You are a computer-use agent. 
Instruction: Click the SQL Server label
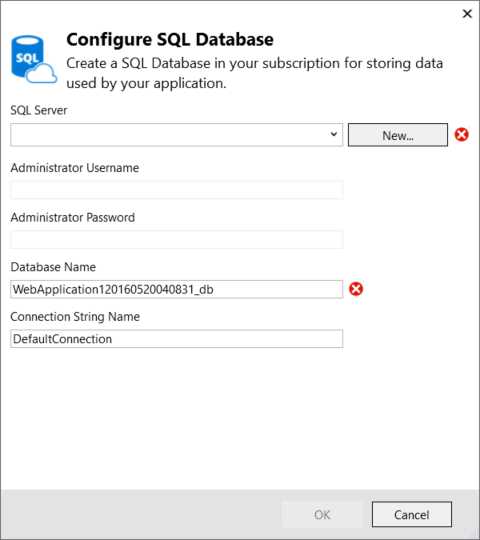point(39,110)
